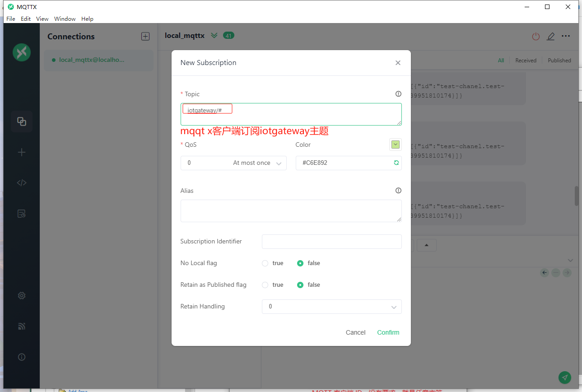The width and height of the screenshot is (582, 392).
Task: Open the Script code icon in sidebar
Action: click(x=22, y=183)
